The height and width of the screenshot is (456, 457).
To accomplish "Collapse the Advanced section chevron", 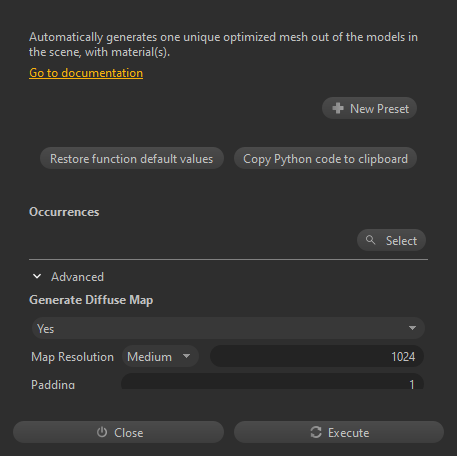I will coord(37,276).
